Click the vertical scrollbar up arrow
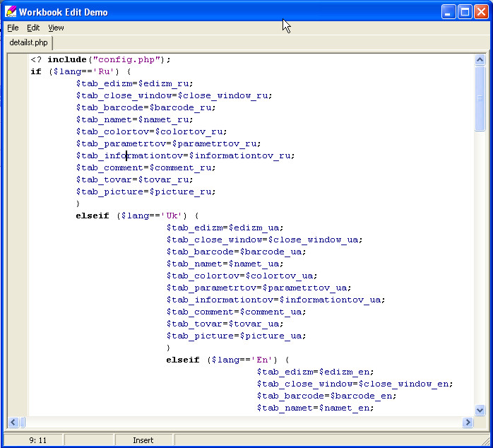 pos(480,60)
